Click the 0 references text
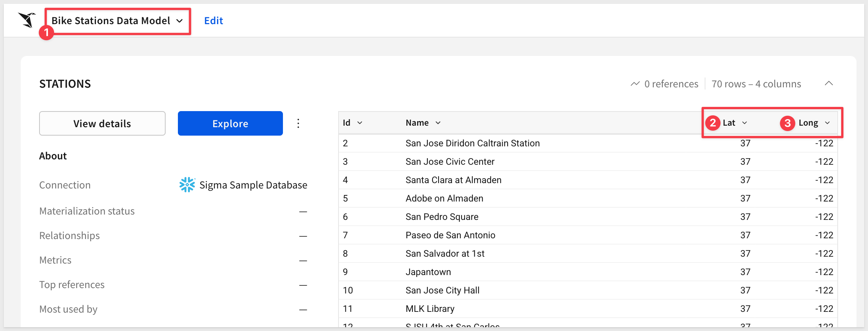Image resolution: width=868 pixels, height=331 pixels. pos(671,84)
